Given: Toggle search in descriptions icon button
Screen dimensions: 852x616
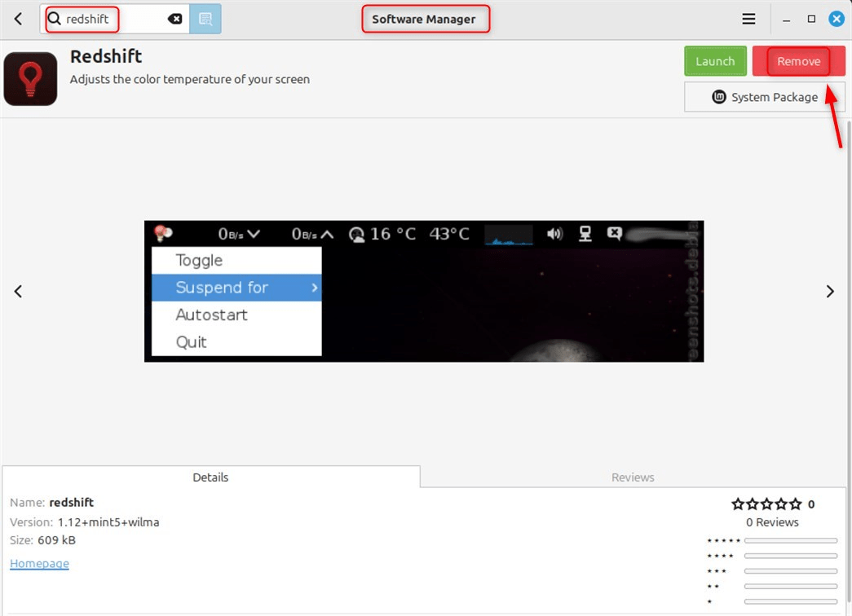Looking at the screenshot, I should coord(205,19).
